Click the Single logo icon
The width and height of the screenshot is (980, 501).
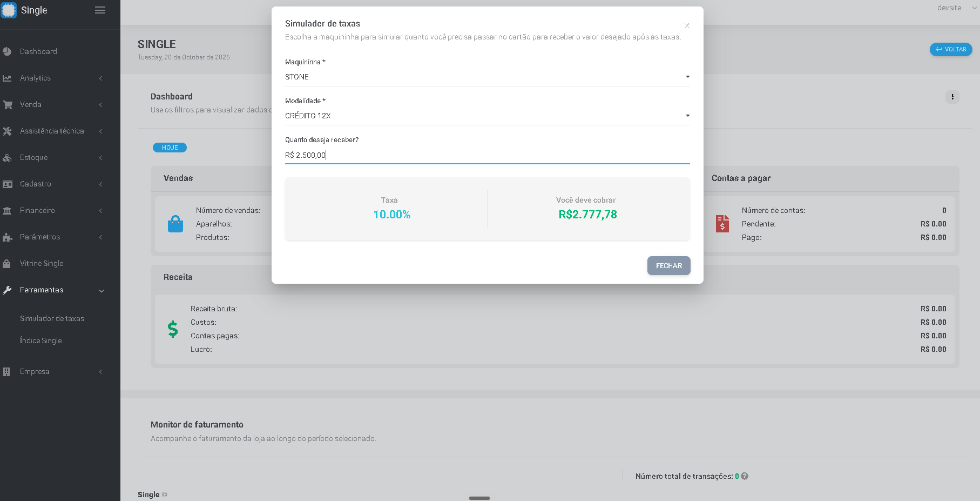(x=9, y=10)
